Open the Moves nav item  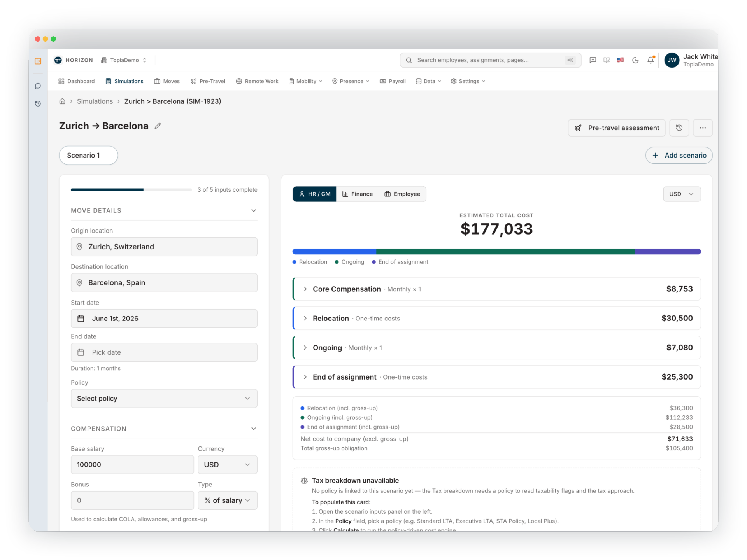pos(167,81)
